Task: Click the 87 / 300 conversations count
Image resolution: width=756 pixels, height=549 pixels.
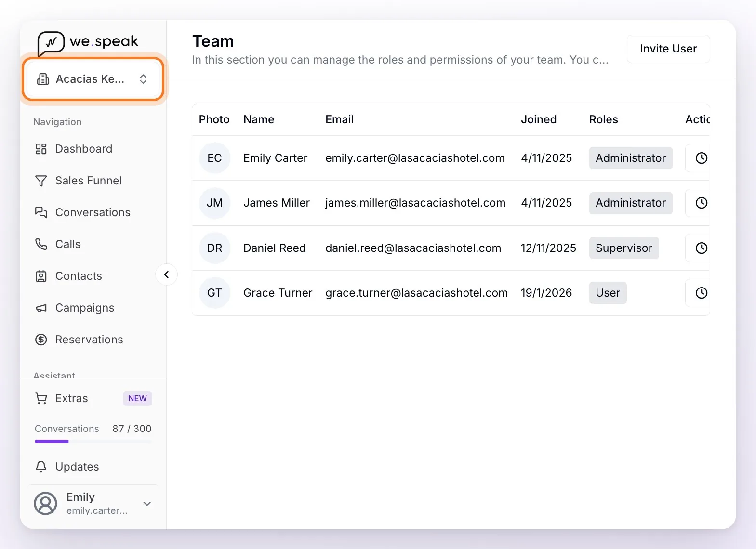Action: point(132,429)
